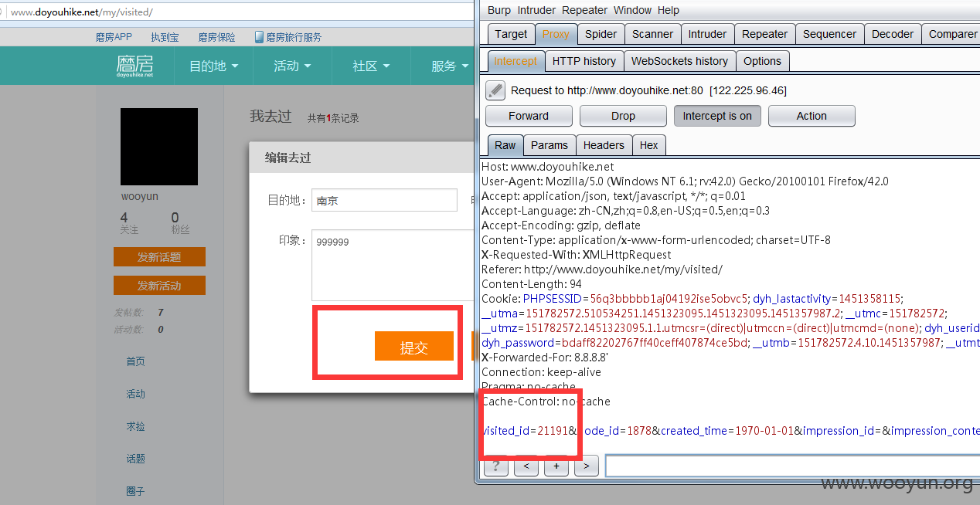Screen dimensions: 980x505
Task: Open the 执到宝 bookmark link
Action: click(x=165, y=37)
